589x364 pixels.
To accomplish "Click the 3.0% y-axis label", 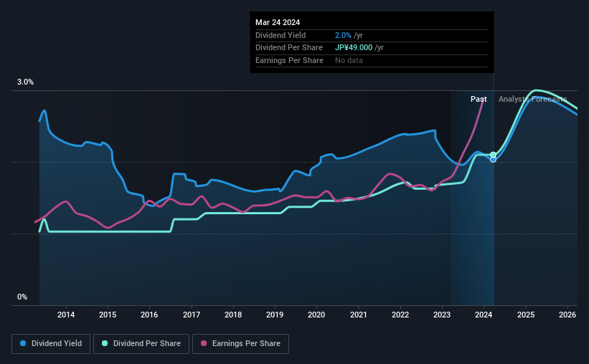I will tap(25, 82).
